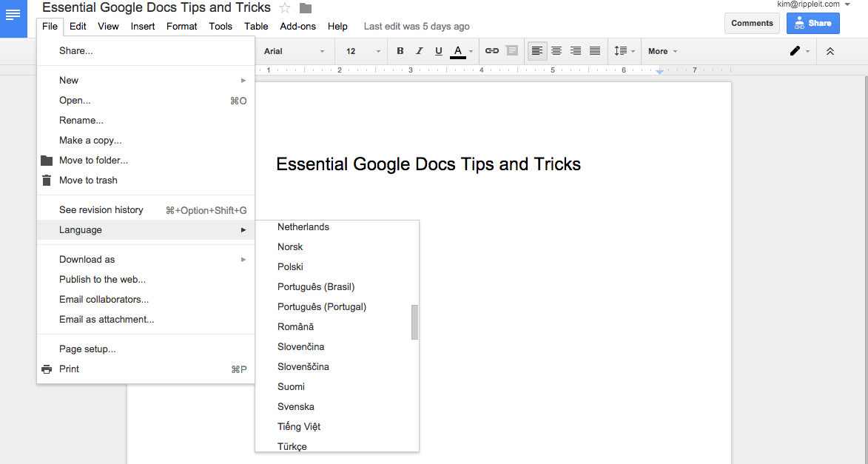
Task: Open the Table menu
Action: (256, 26)
